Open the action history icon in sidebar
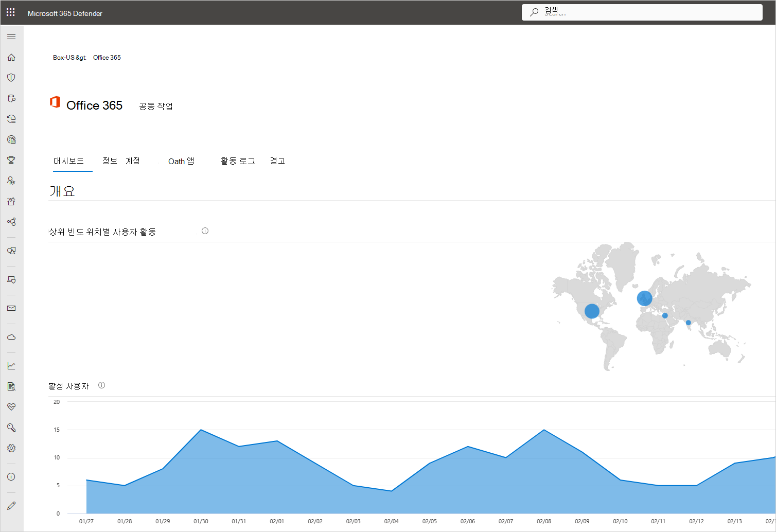Screen dimensions: 776x532 click(11, 119)
